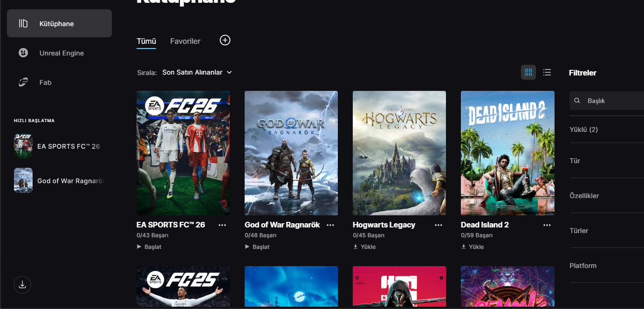Open EA SPORTS FC 26 cover art
This screenshot has height=309, width=644.
(x=183, y=153)
